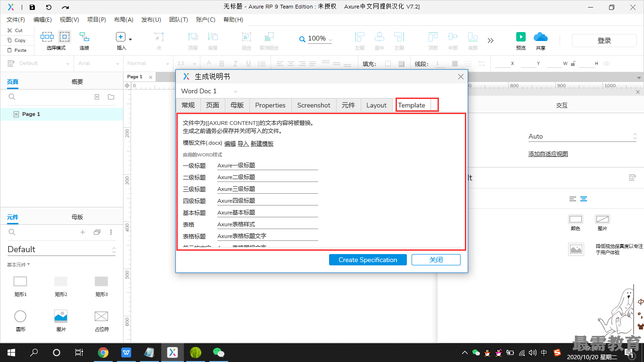
Task: Click the 插入 insert tool icon
Action: (121, 37)
